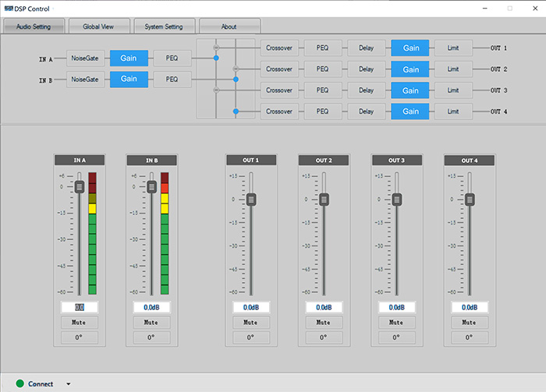546x392 pixels.
Task: Toggle the OUT 4 phase 0° button
Action: pyautogui.click(x=470, y=337)
